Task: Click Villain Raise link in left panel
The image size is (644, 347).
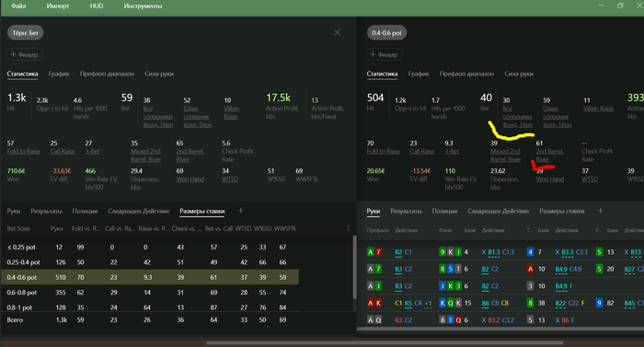Action: coord(232,112)
